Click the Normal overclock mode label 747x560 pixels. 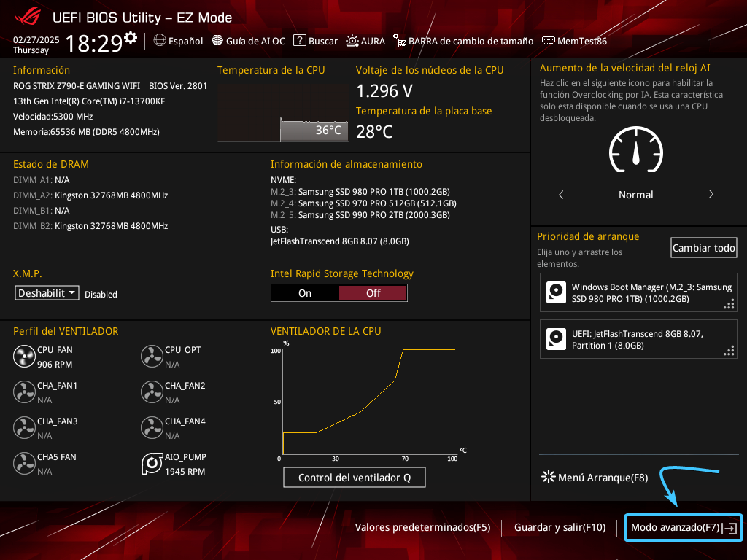click(636, 195)
